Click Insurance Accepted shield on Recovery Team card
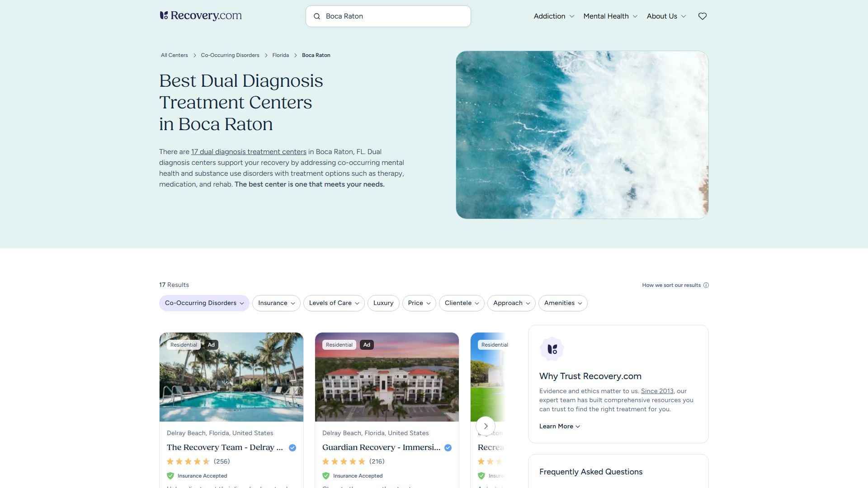 pos(170,476)
